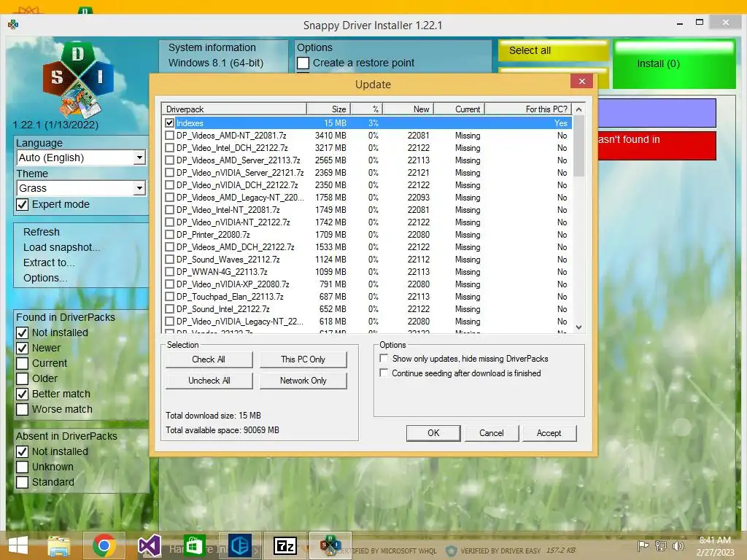
Task: Close the Update dialog
Action: click(581, 81)
